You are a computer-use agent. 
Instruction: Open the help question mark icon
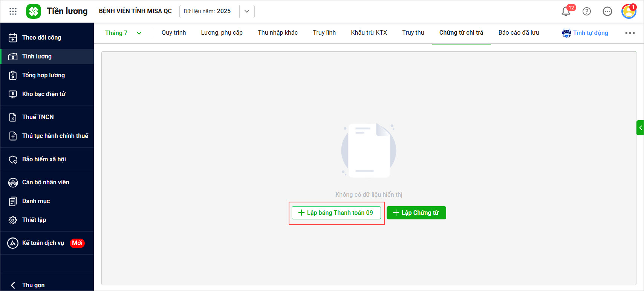[x=587, y=11]
